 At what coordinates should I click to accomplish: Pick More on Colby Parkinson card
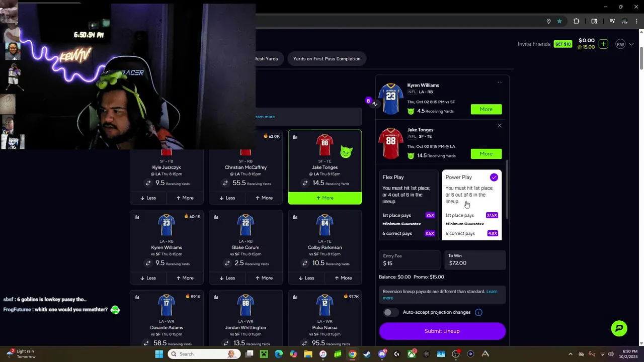coord(343,278)
